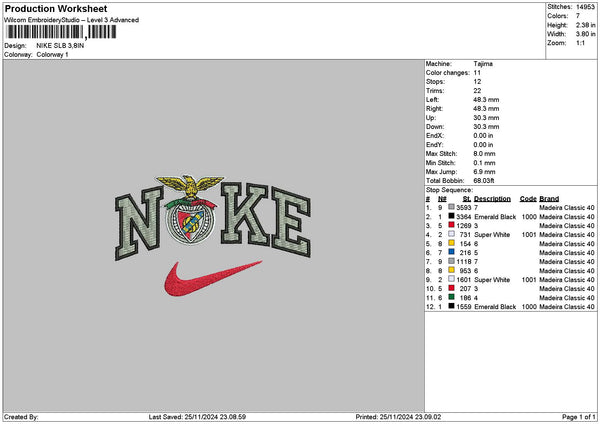
Task: Click the Up value '30.3 mm'
Action: [486, 117]
